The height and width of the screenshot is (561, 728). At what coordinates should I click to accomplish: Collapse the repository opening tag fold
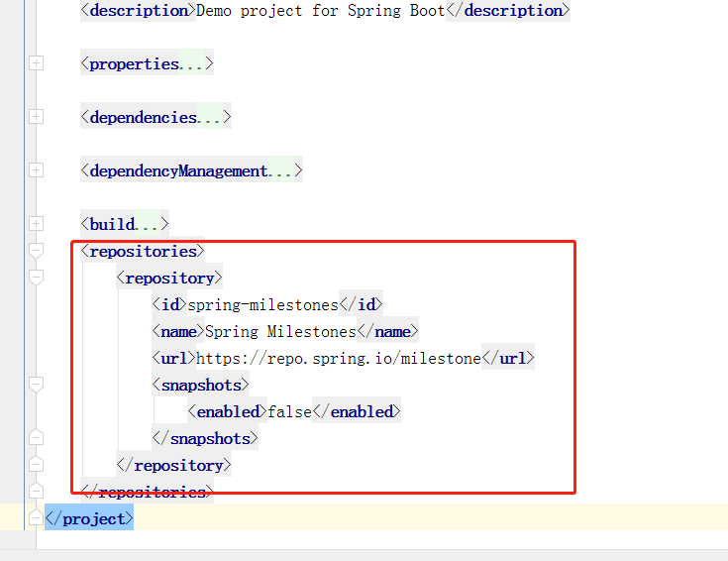pos(37,278)
